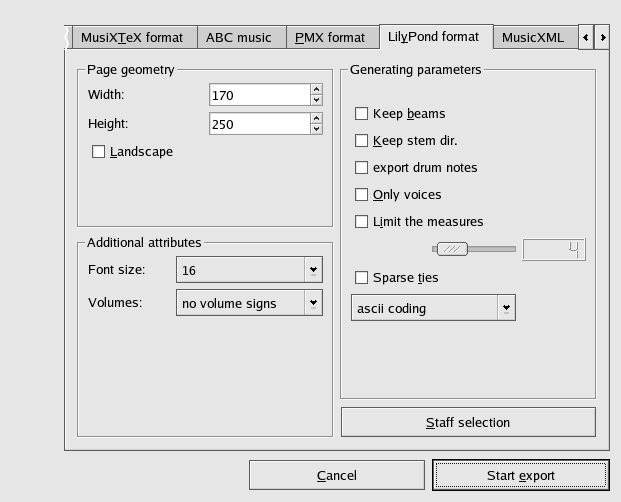This screenshot has width=621, height=502.
Task: Tick the Only voices checkbox
Action: point(362,195)
